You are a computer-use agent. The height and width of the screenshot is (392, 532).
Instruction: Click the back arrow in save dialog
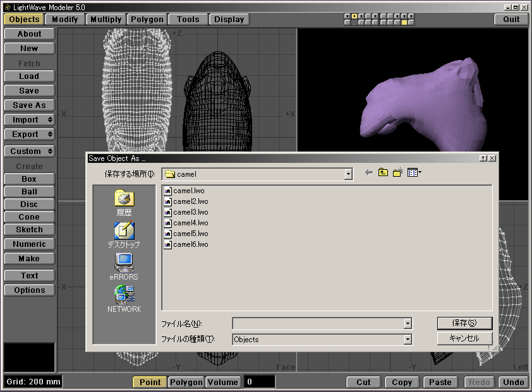(x=369, y=172)
